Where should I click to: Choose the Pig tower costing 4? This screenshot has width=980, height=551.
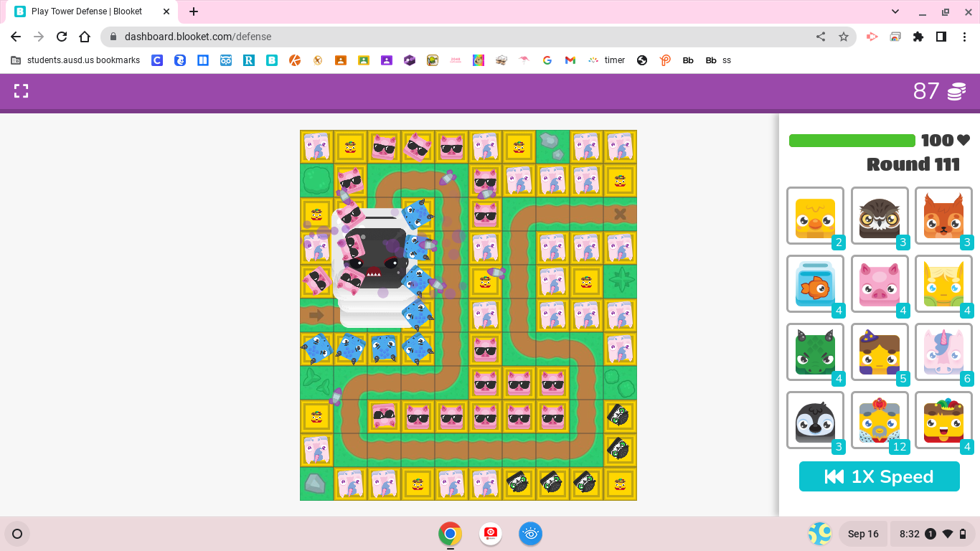coord(879,283)
